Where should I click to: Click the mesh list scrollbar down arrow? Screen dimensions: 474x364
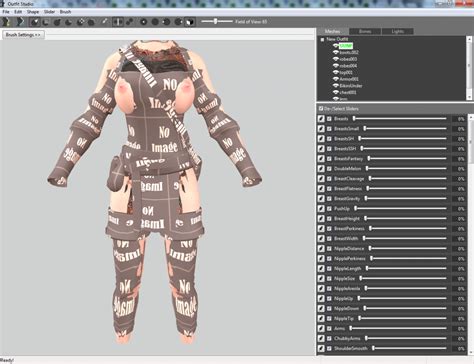click(x=470, y=97)
